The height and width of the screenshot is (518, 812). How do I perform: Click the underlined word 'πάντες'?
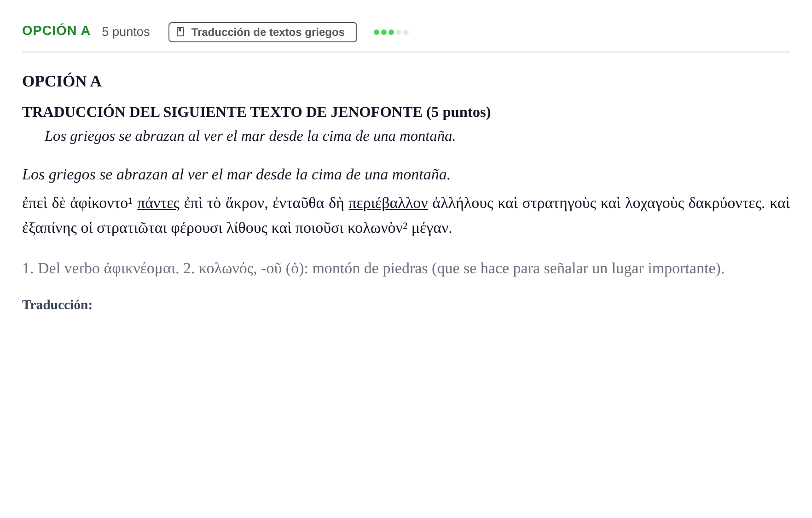(158, 203)
